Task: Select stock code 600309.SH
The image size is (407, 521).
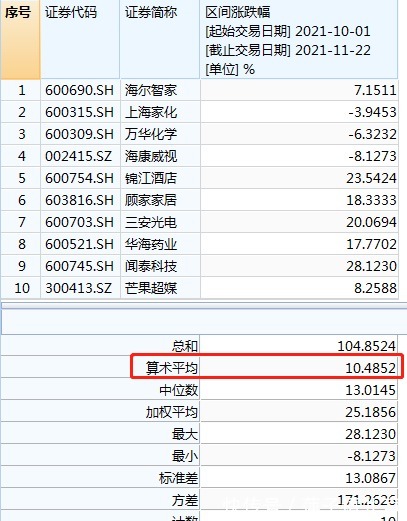Action: tap(80, 134)
